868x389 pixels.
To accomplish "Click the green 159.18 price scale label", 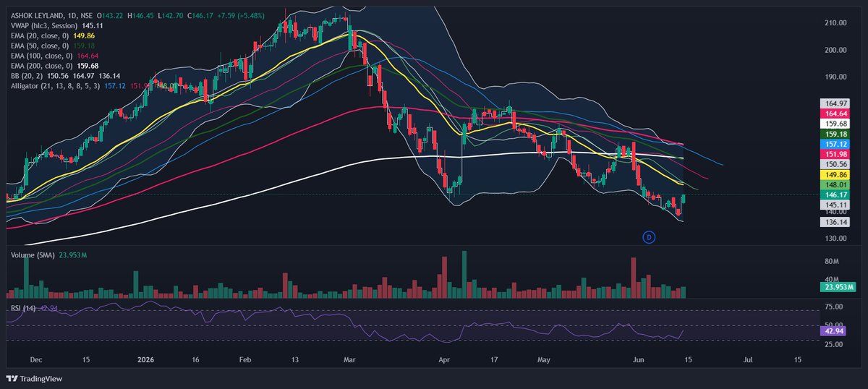I will [x=836, y=134].
